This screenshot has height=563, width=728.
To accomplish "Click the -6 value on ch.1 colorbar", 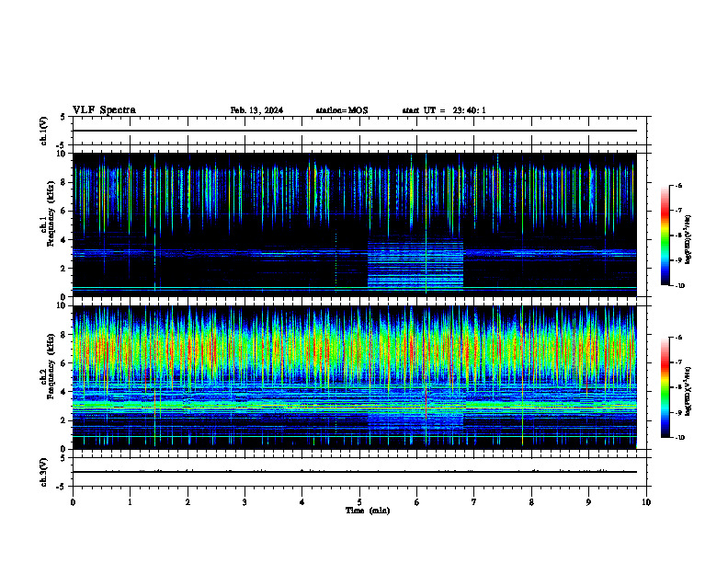I will click(678, 186).
